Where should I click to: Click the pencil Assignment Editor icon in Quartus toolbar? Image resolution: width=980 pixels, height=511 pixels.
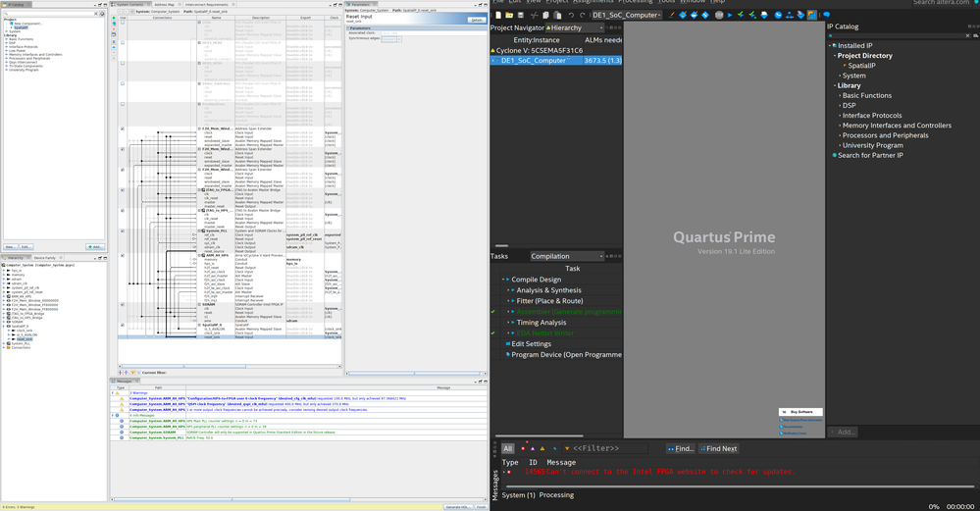tap(671, 15)
